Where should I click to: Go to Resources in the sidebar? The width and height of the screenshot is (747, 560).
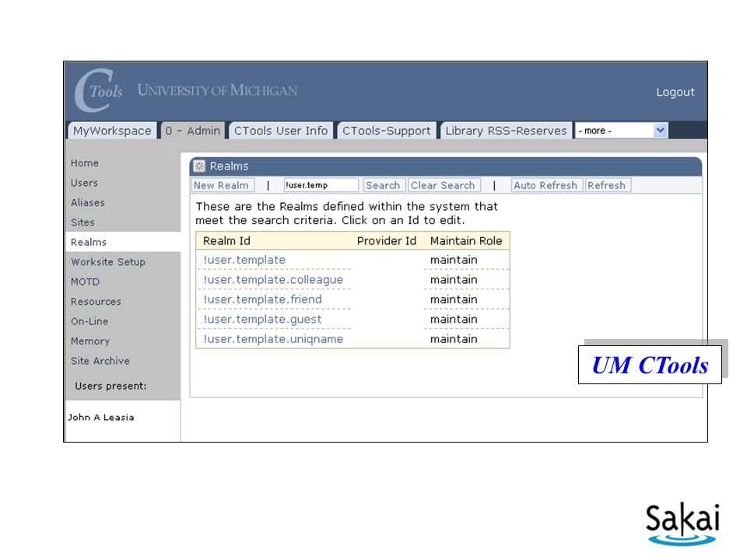point(96,302)
